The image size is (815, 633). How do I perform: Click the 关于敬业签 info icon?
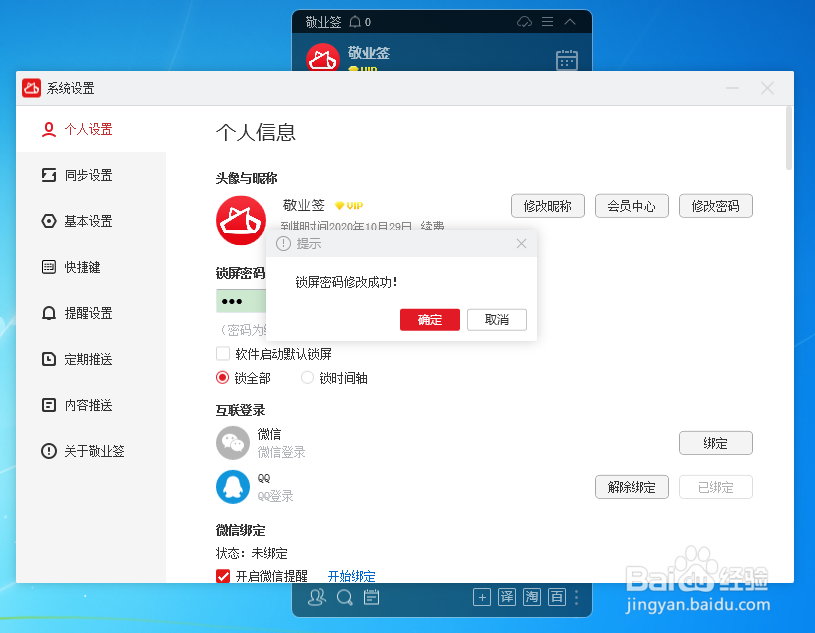pos(49,451)
